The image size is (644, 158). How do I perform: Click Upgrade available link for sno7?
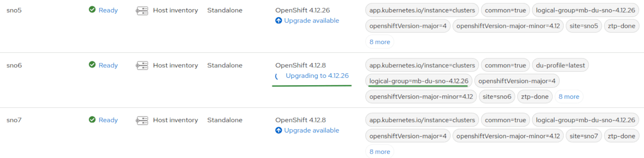[312, 130]
